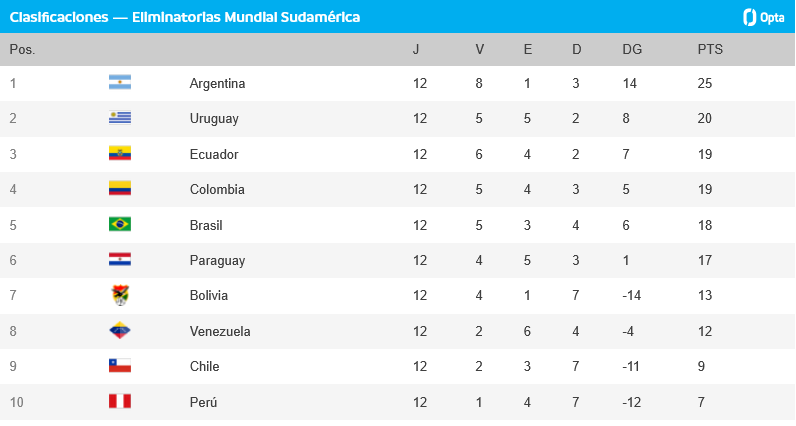Select the Venezuela crest icon
The height and width of the screenshot is (426, 796).
[x=120, y=331]
